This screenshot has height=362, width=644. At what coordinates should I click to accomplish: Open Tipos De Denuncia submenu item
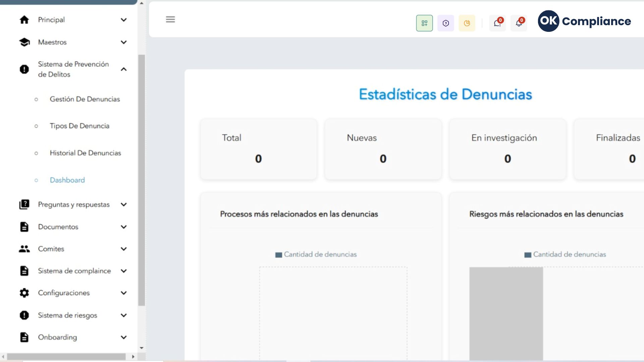point(79,126)
